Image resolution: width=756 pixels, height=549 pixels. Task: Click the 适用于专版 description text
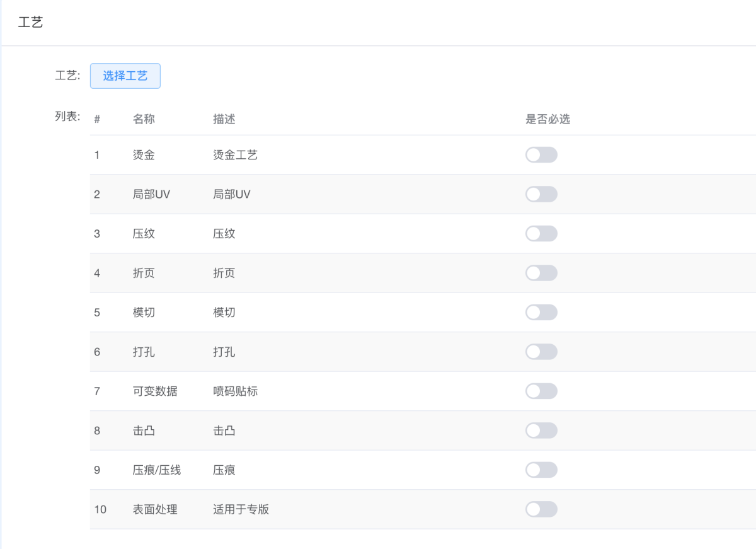click(241, 509)
